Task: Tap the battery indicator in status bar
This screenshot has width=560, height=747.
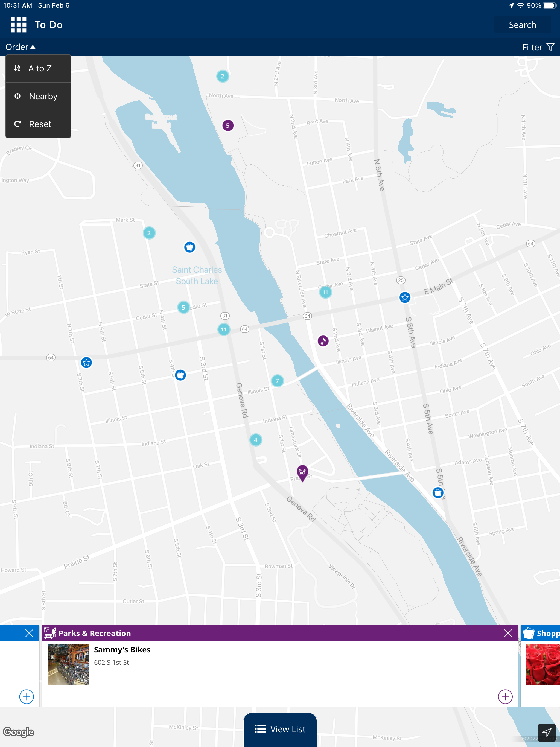Action: [x=549, y=5]
